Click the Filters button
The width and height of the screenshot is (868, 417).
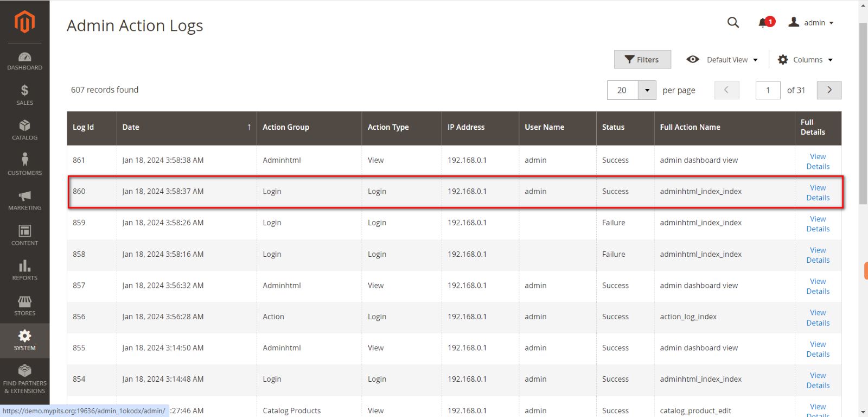point(642,60)
